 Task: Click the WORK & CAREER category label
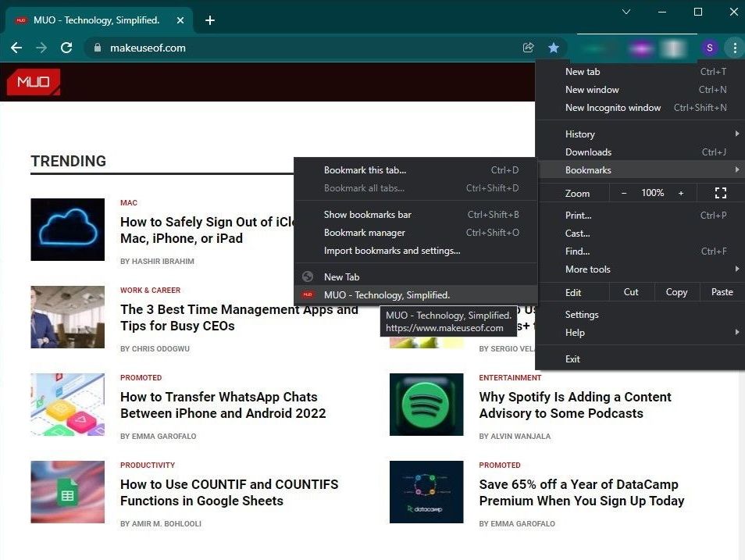pyautogui.click(x=150, y=291)
